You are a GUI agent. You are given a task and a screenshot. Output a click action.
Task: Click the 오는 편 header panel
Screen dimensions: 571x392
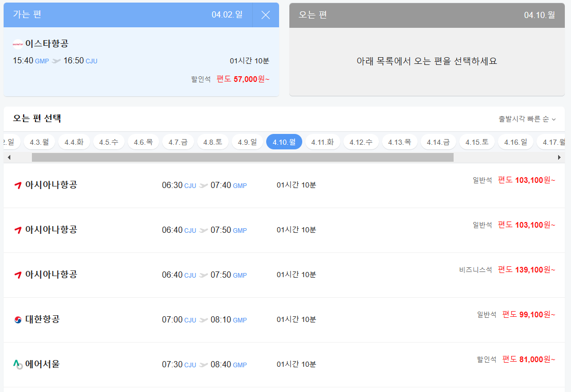click(x=427, y=15)
